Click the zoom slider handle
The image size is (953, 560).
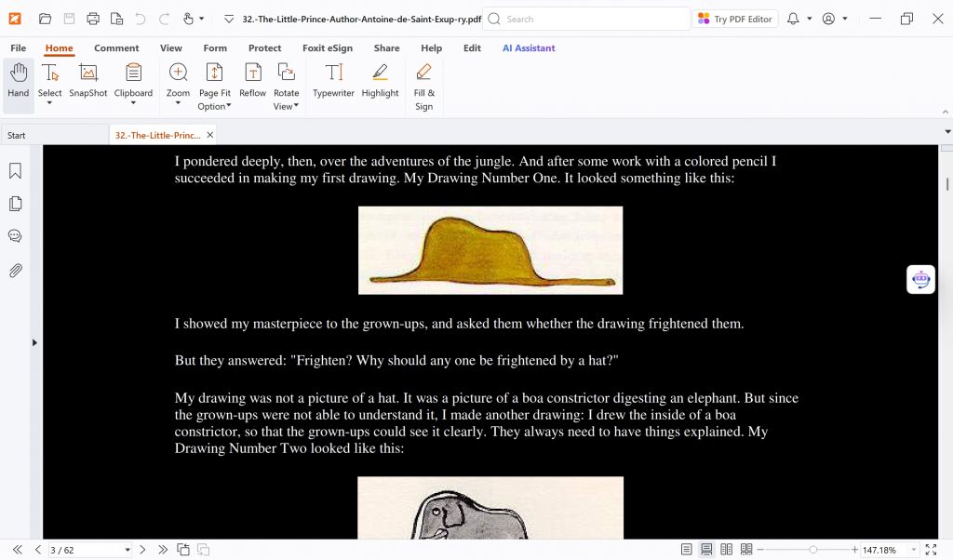click(x=812, y=550)
